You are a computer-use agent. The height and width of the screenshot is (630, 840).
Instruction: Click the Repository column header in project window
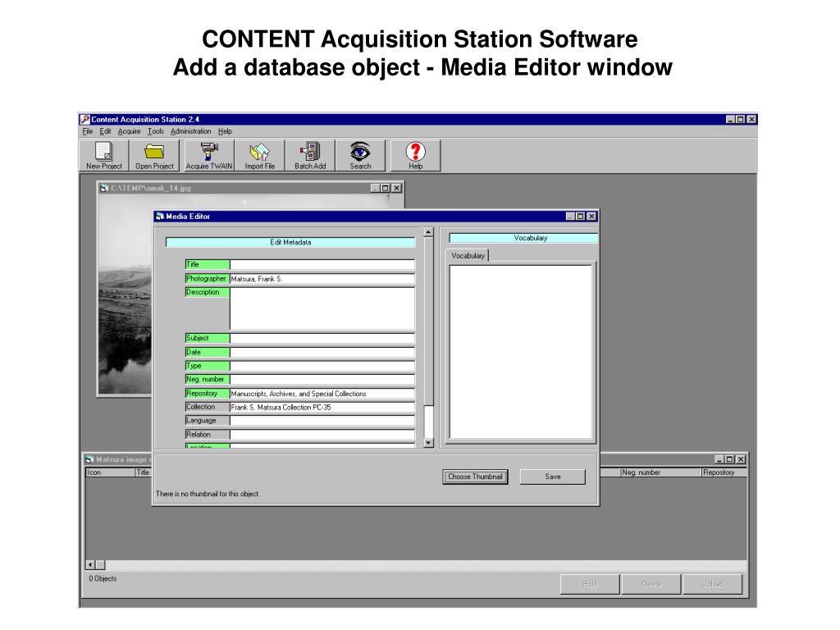[x=724, y=472]
